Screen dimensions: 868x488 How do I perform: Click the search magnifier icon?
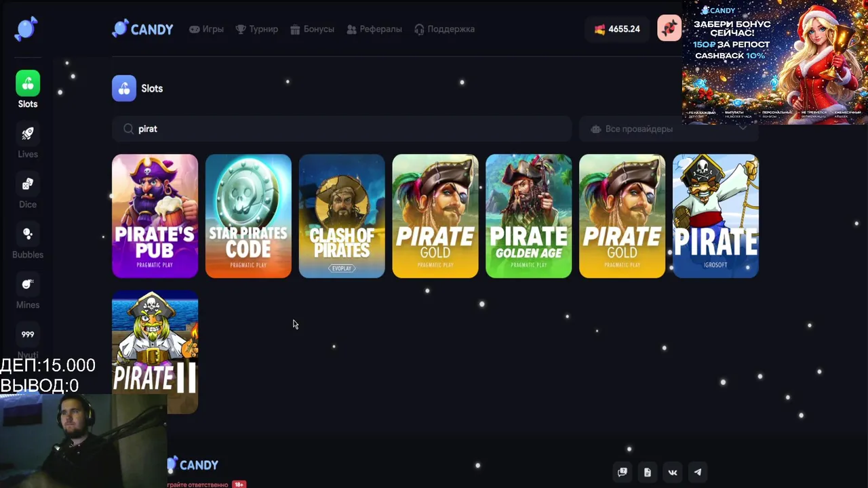[x=128, y=129]
